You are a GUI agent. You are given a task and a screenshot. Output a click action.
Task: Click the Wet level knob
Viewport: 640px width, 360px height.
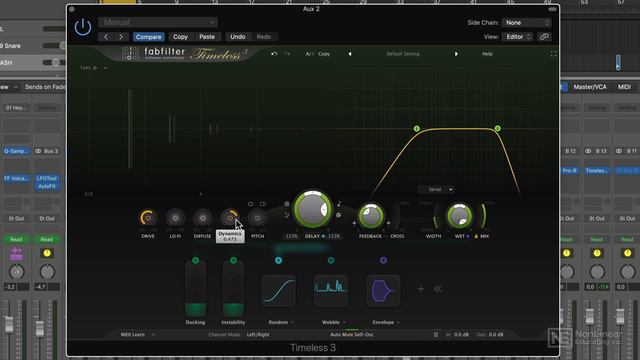[459, 216]
